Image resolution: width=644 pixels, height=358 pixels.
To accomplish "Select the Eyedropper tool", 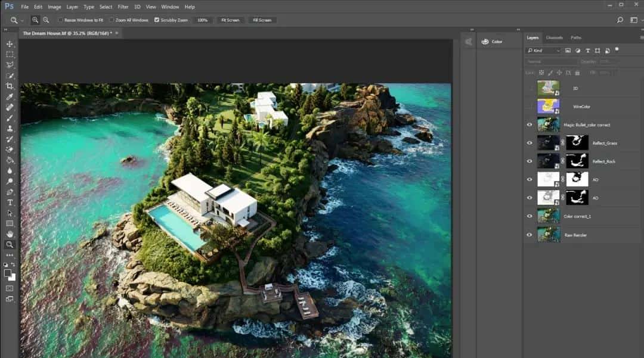I will click(9, 96).
